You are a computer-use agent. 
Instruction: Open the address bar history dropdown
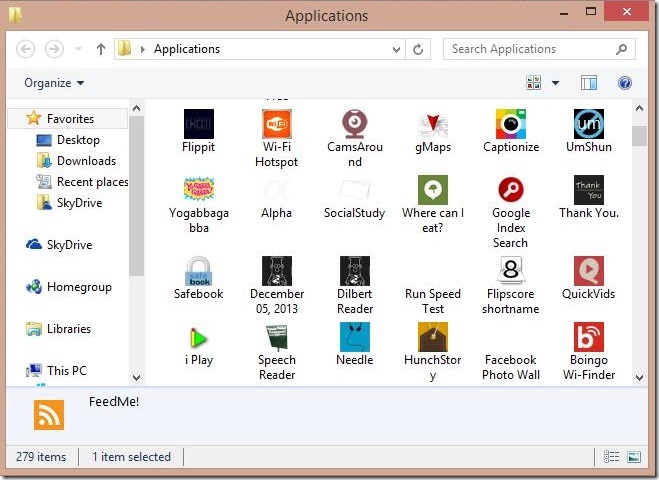pos(397,49)
